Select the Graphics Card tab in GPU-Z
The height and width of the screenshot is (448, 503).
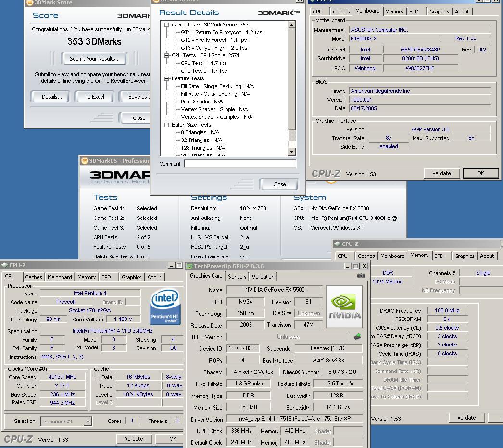tap(206, 276)
